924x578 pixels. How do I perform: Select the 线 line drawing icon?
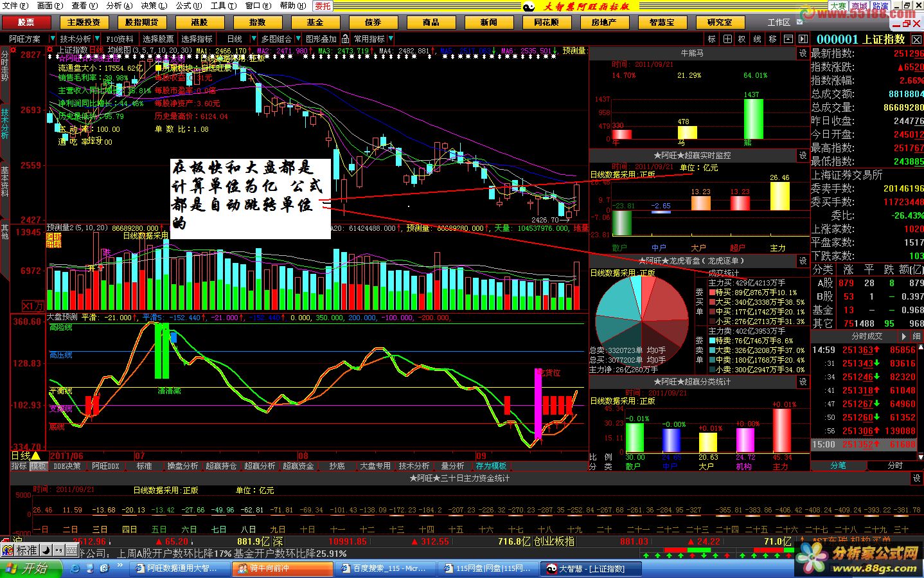tap(757, 39)
